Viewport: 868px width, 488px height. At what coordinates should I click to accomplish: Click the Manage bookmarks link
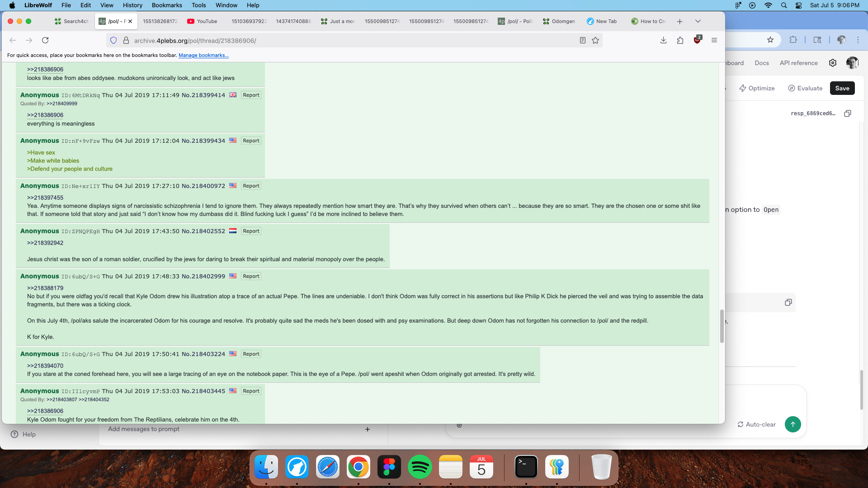(203, 55)
